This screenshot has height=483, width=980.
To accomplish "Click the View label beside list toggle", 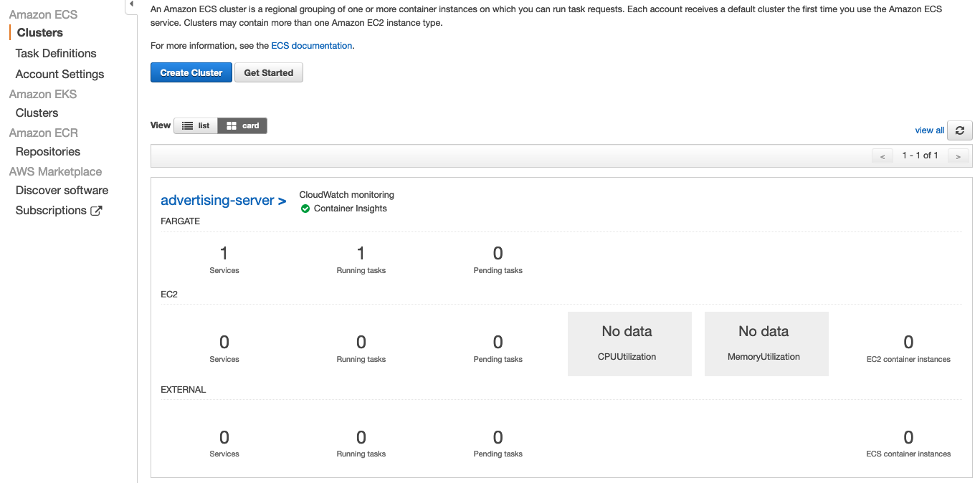I will [161, 125].
